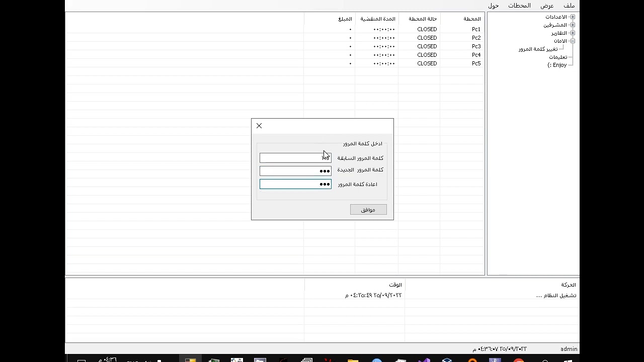
Task: Open the ملف menu
Action: pyautogui.click(x=569, y=6)
